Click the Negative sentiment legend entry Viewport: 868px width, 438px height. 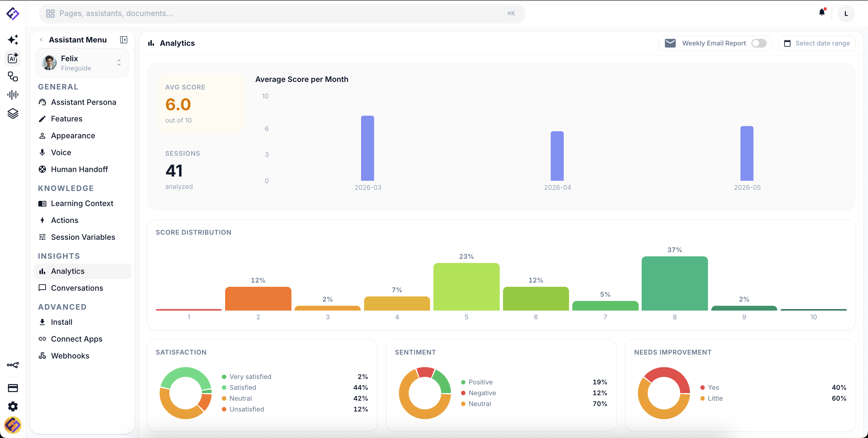534,393
